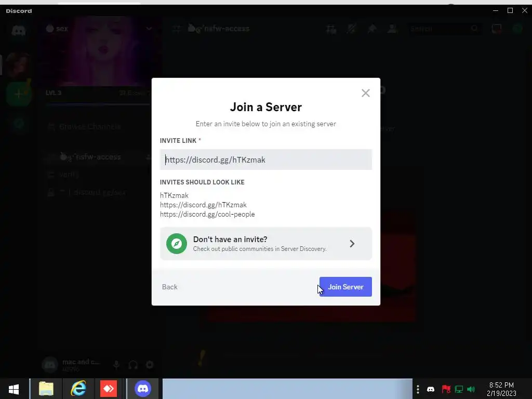532x399 pixels.
Task: Open the Inbox icon in the header
Action: (496, 29)
